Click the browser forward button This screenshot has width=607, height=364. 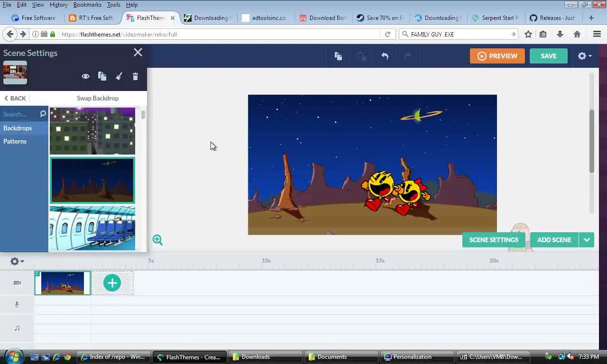point(23,34)
